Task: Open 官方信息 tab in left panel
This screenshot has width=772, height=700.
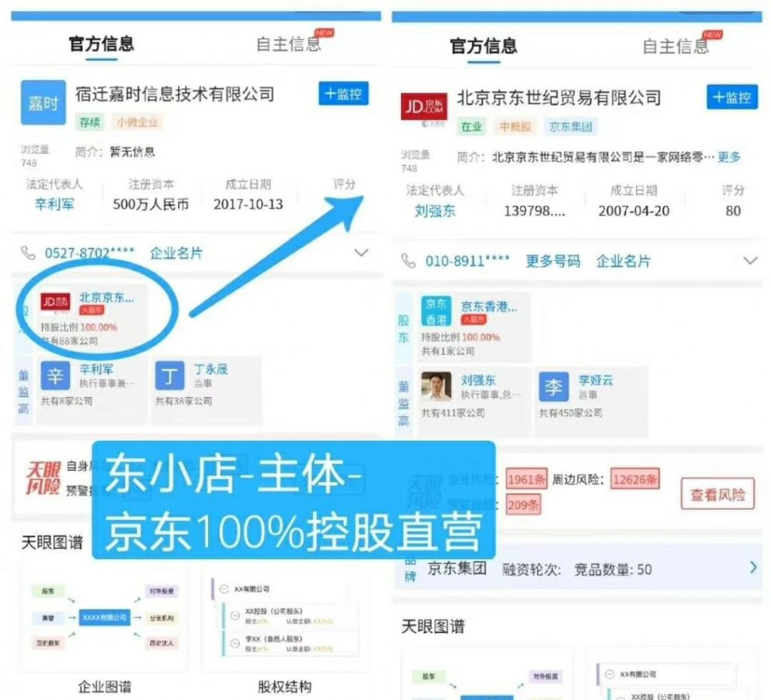Action: (x=102, y=44)
